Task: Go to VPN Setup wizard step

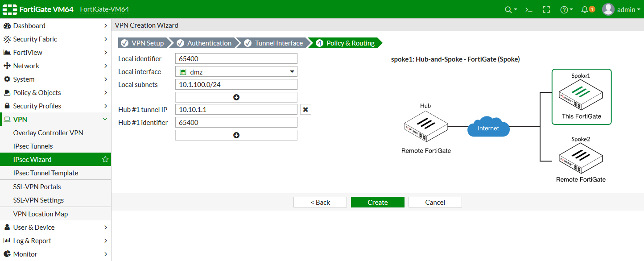Action: pyautogui.click(x=143, y=43)
